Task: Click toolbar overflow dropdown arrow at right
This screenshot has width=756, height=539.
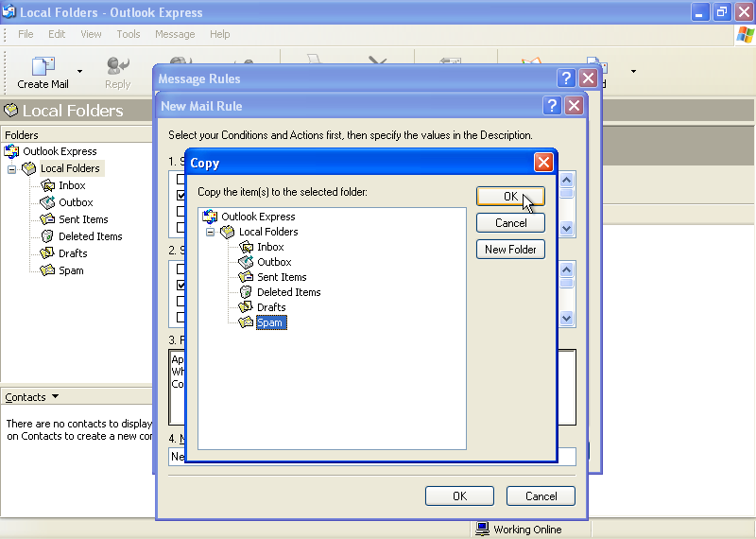Action: [633, 72]
